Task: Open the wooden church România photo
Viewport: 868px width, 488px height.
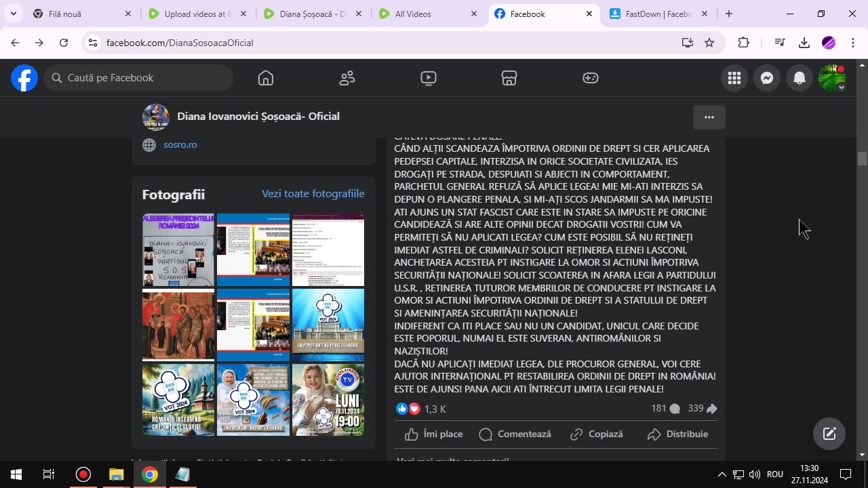Action: pos(178,400)
